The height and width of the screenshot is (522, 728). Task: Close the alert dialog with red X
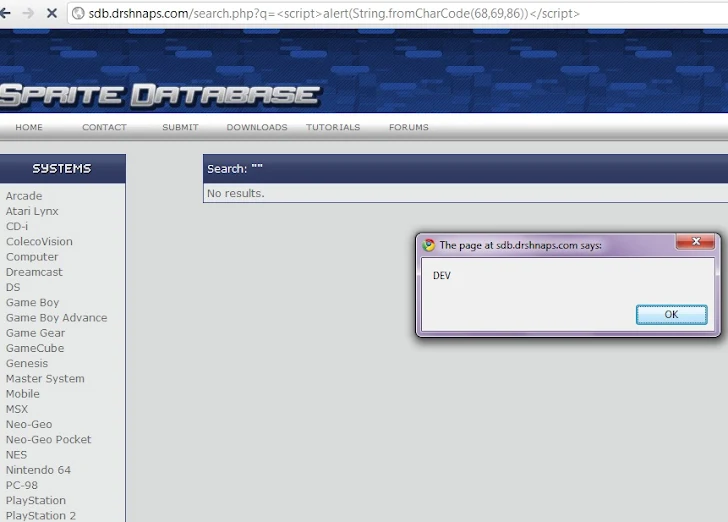click(x=696, y=241)
